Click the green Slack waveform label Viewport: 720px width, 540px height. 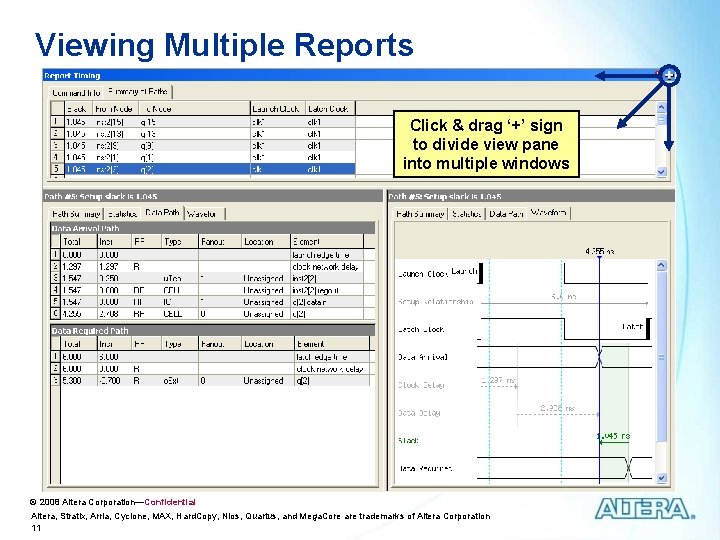408,440
